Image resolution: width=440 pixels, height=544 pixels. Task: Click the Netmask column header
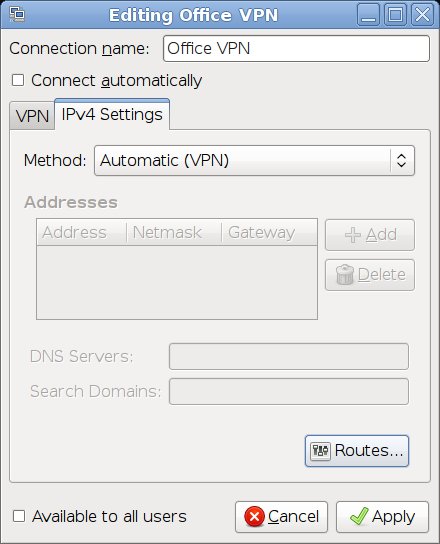pyautogui.click(x=174, y=232)
